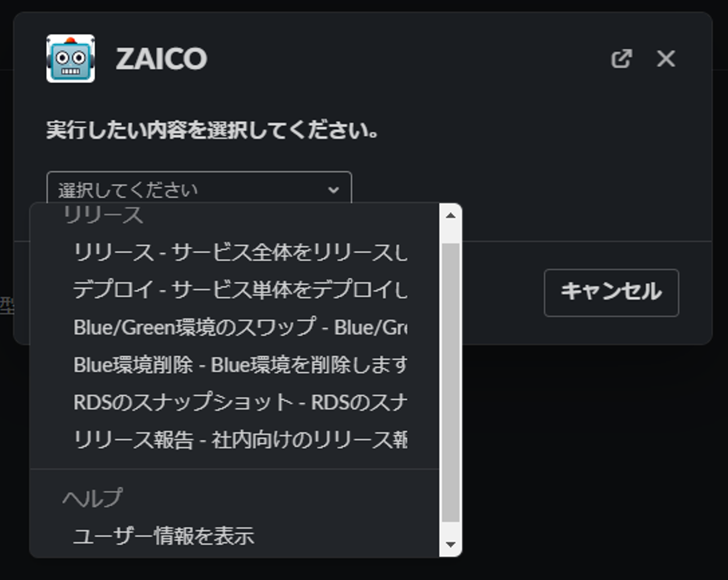Choose the デプロイ - サービス単体 option
728x580 pixels.
pyautogui.click(x=240, y=289)
